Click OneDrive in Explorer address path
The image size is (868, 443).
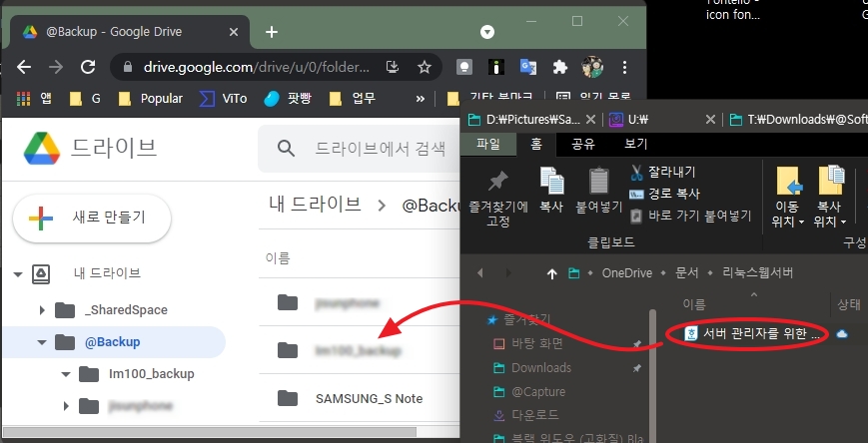pyautogui.click(x=626, y=273)
